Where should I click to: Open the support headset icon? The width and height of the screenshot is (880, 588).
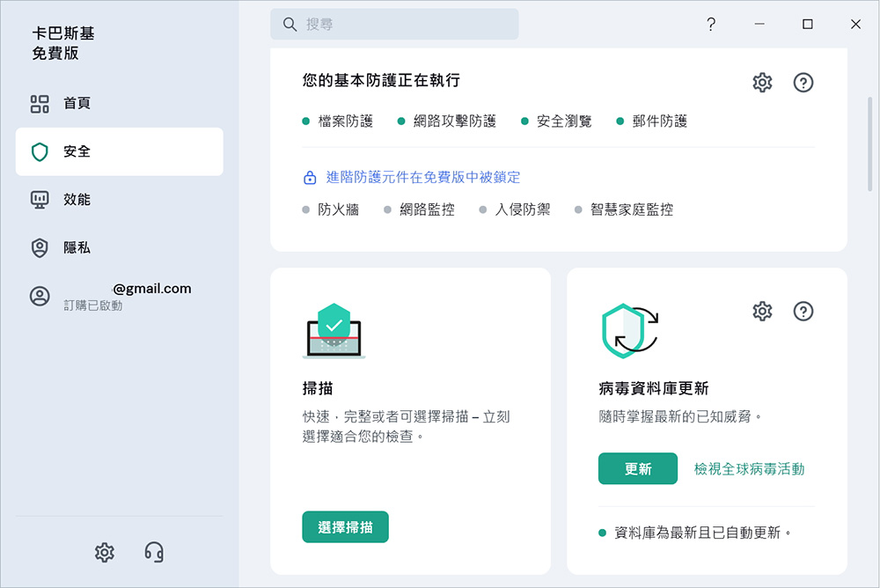[x=154, y=552]
